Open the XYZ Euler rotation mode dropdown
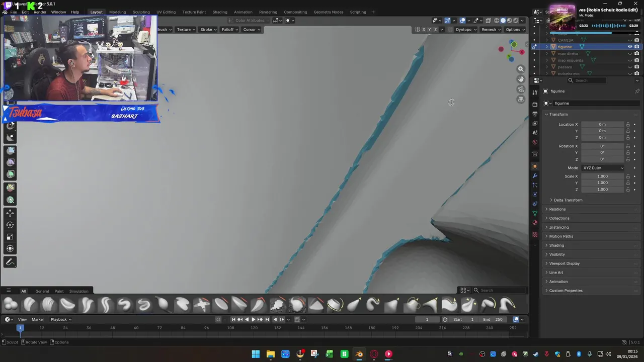The width and height of the screenshot is (644, 362). click(603, 168)
